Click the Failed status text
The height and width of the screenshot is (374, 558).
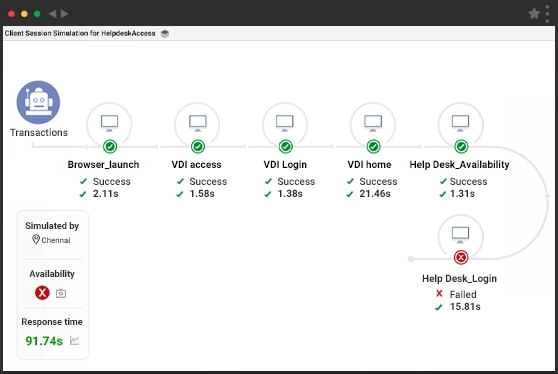point(463,294)
